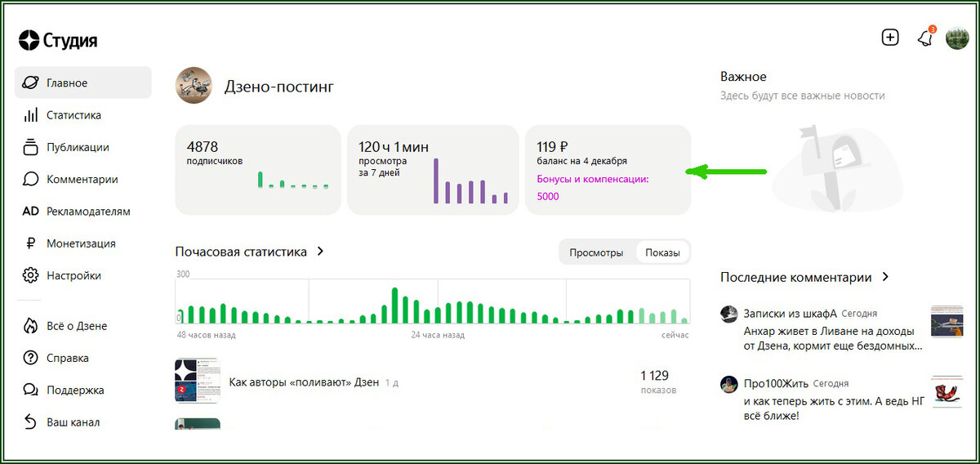
Task: Click the flame icon beside Всё о Дзене
Action: coord(31,326)
